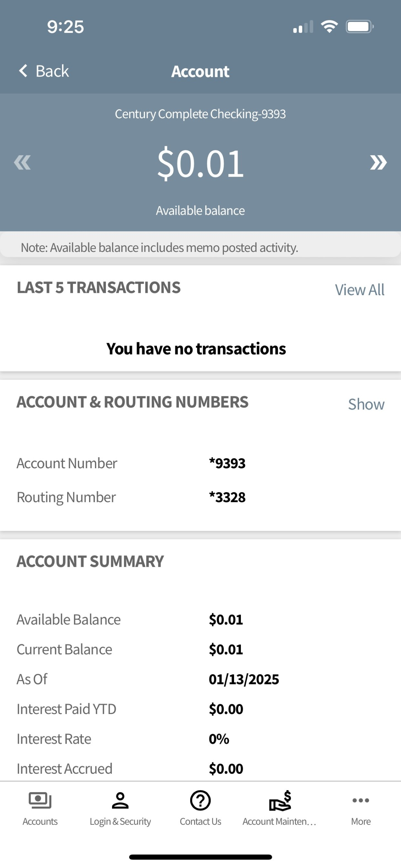The height and width of the screenshot is (868, 401).
Task: Show the full account and routing numbers
Action: 366,404
